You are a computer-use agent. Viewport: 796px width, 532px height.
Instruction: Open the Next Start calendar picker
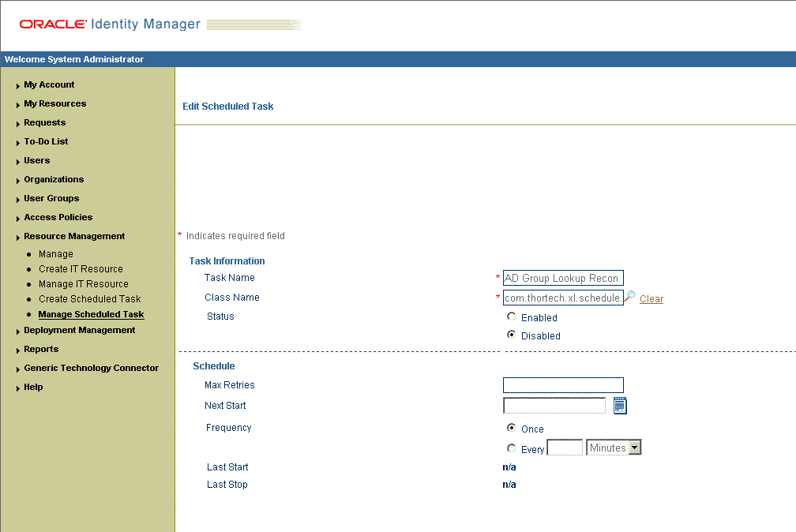tap(620, 406)
